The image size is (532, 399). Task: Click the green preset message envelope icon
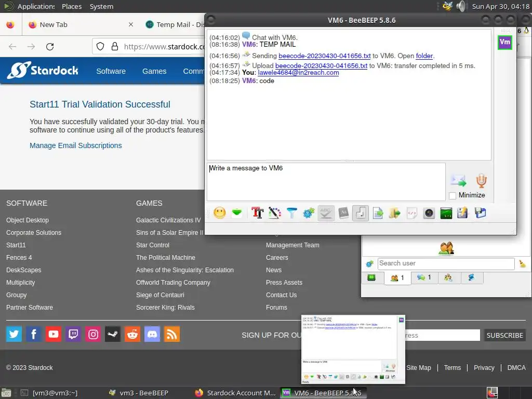(x=237, y=213)
